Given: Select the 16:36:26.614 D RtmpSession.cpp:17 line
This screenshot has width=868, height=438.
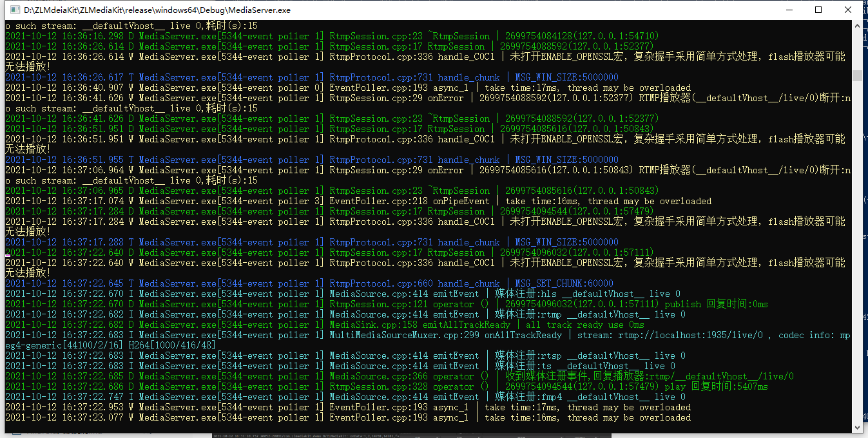Looking at the screenshot, I should click(329, 46).
